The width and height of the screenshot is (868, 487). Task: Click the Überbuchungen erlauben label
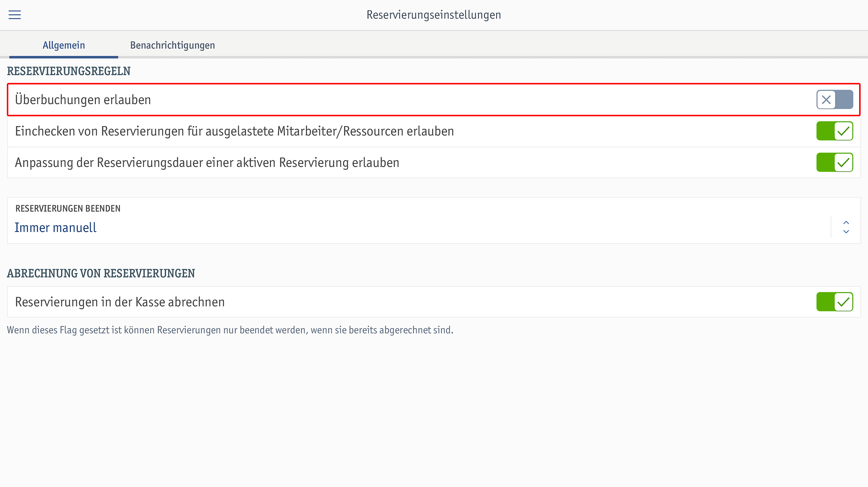tap(83, 100)
